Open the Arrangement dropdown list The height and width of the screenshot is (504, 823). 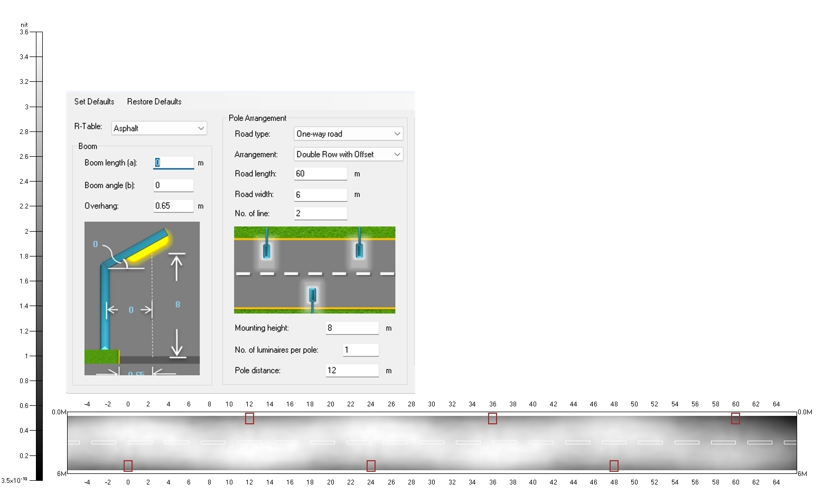pos(348,155)
